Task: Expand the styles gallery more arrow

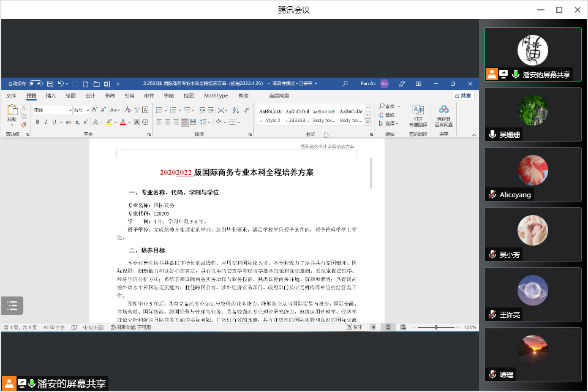Action: 367,122
